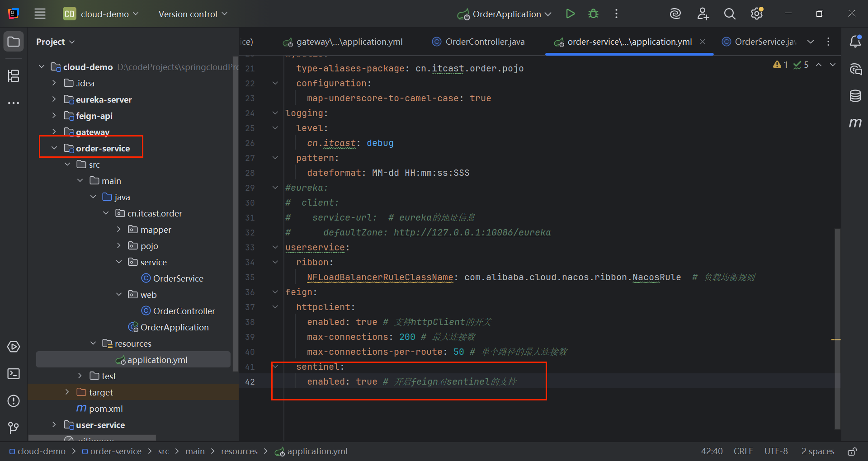This screenshot has height=461, width=868.
Task: Change UTF-8 file encoding
Action: pos(776,452)
